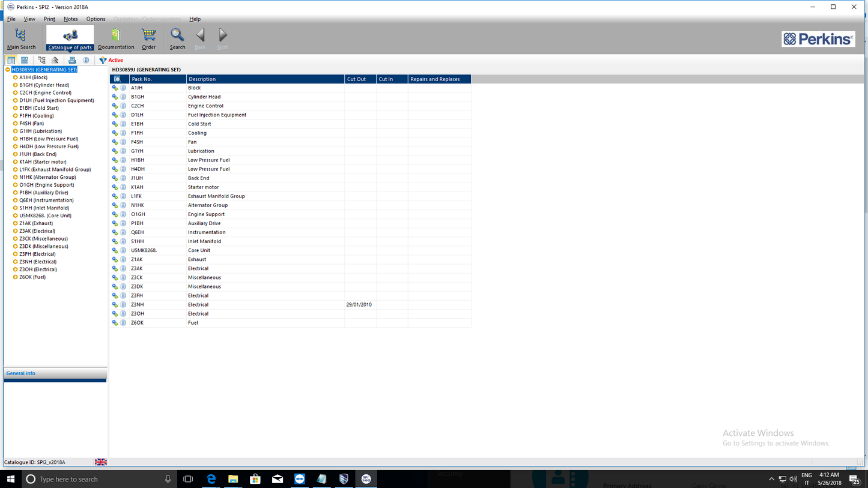Toggle the Active filter funnel

pyautogui.click(x=103, y=60)
